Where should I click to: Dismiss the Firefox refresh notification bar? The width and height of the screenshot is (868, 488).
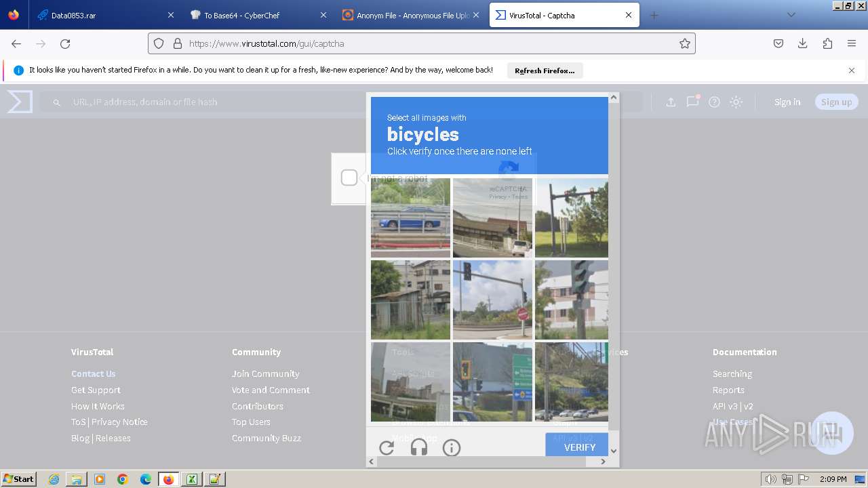(x=852, y=70)
